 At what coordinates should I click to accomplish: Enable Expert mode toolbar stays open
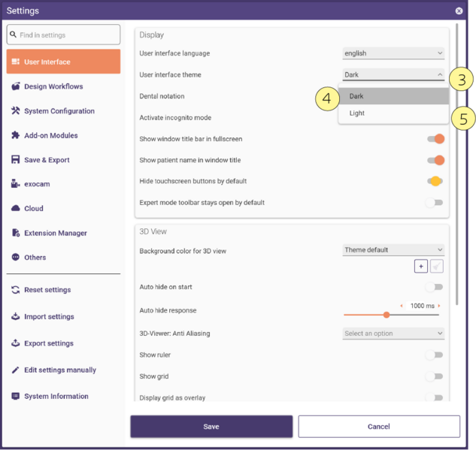pyautogui.click(x=434, y=202)
